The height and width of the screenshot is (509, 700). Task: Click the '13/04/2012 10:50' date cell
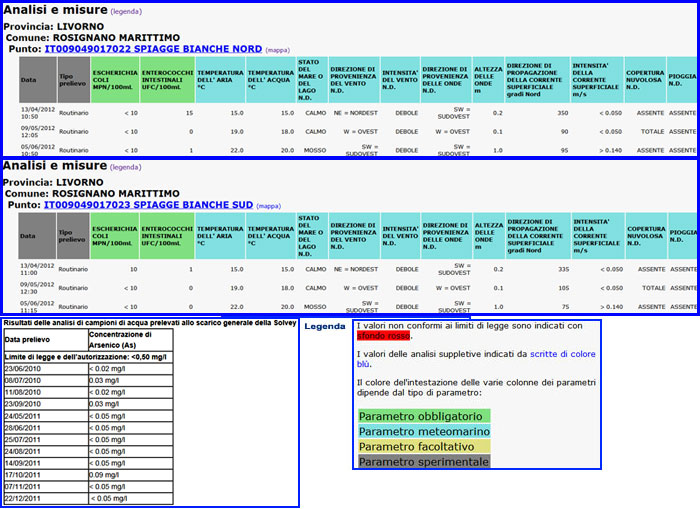pyautogui.click(x=38, y=113)
